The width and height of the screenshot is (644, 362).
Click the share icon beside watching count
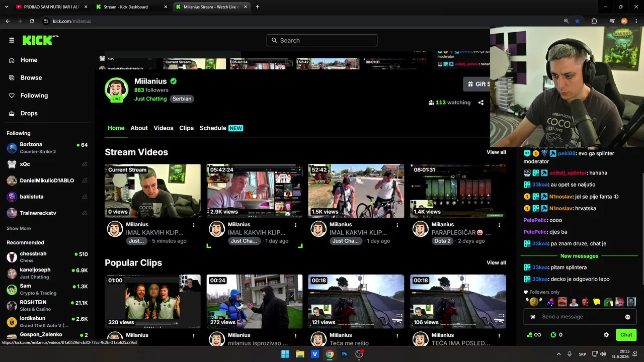click(481, 103)
